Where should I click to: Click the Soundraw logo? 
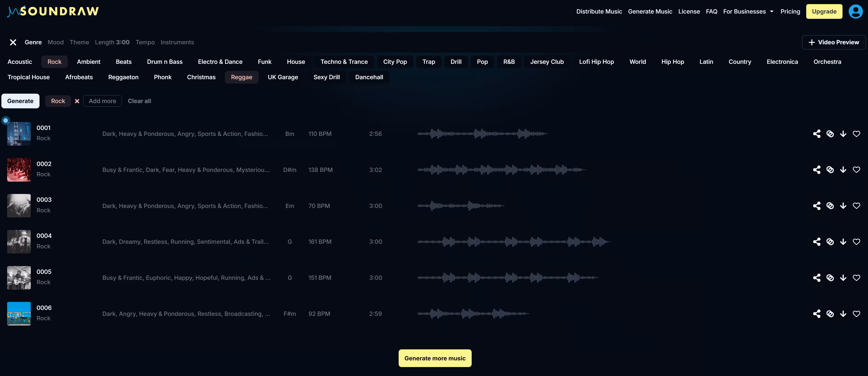(53, 11)
